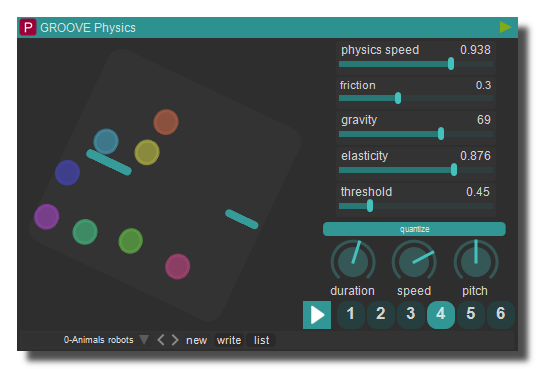Select slot 2

click(381, 314)
